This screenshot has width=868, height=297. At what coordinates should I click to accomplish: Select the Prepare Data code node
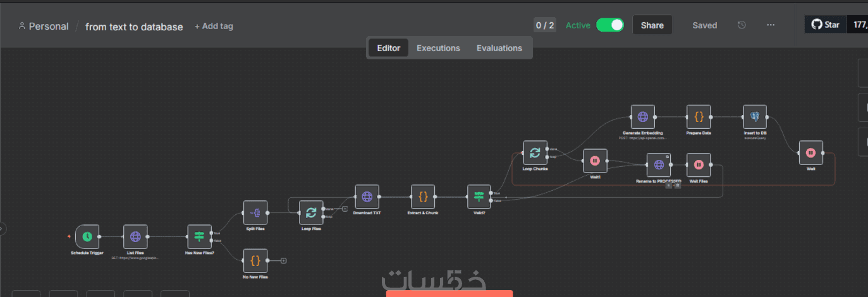pyautogui.click(x=699, y=117)
